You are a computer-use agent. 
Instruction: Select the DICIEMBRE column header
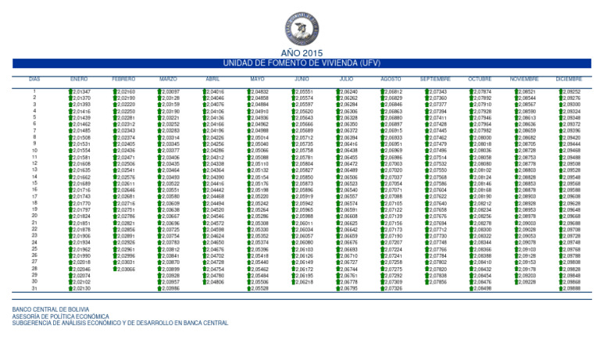[x=569, y=80]
